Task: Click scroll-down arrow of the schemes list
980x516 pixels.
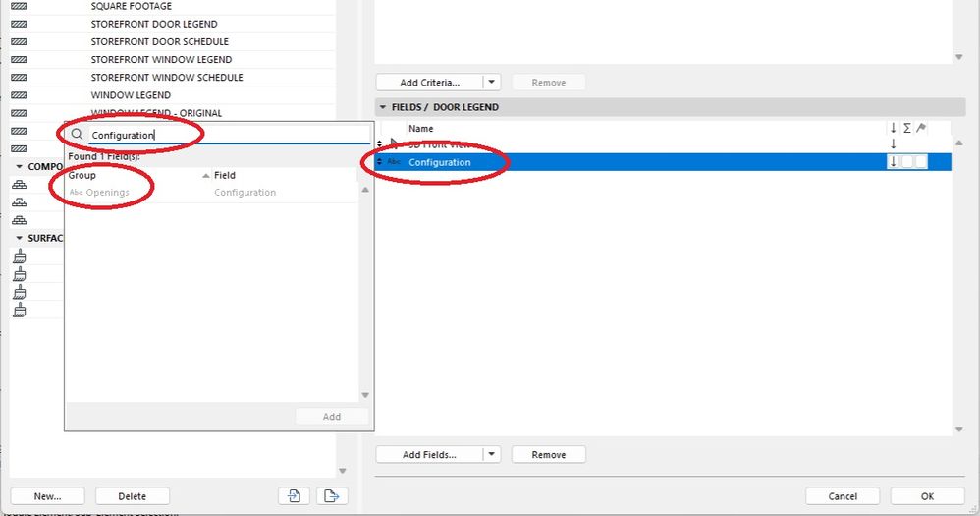Action: 343,471
